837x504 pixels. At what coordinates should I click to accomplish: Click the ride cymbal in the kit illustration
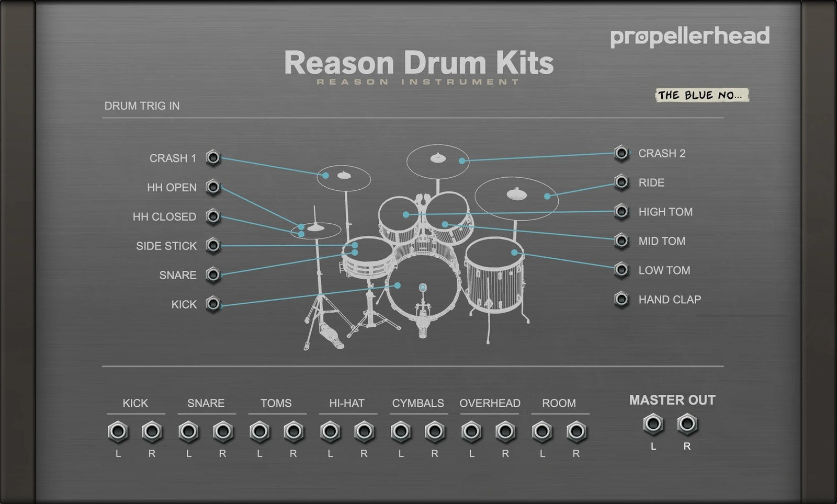516,198
